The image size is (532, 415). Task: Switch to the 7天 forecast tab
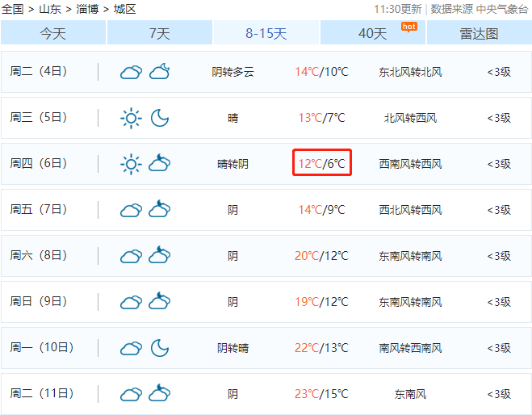click(x=160, y=33)
